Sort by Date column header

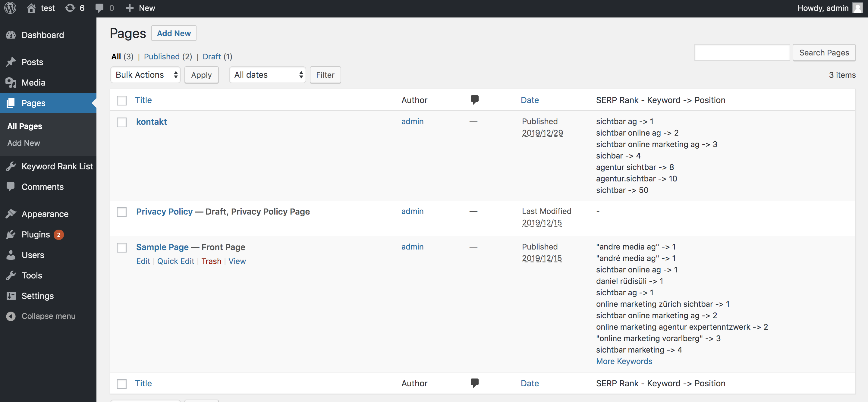tap(530, 100)
